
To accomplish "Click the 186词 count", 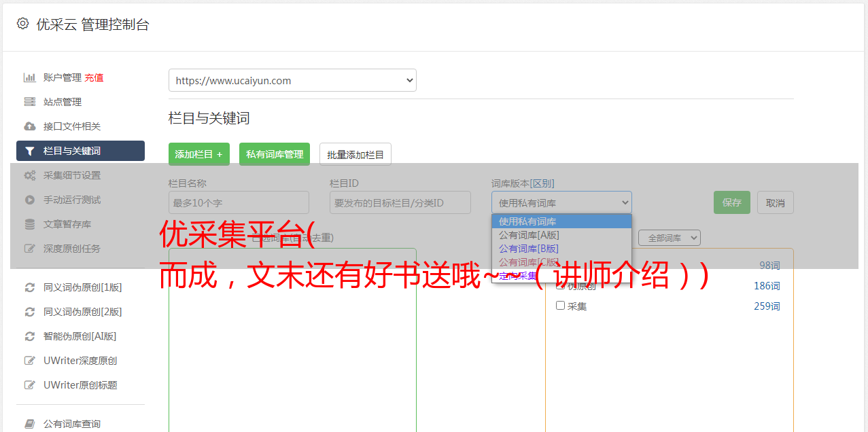I will (767, 286).
